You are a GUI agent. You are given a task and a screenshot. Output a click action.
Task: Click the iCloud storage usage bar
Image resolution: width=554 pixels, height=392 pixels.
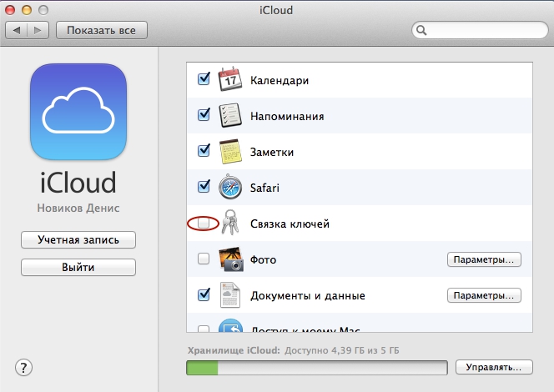click(x=317, y=367)
